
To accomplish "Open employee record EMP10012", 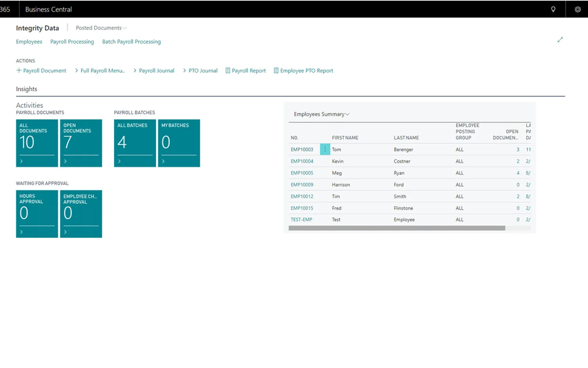I will [302, 197].
